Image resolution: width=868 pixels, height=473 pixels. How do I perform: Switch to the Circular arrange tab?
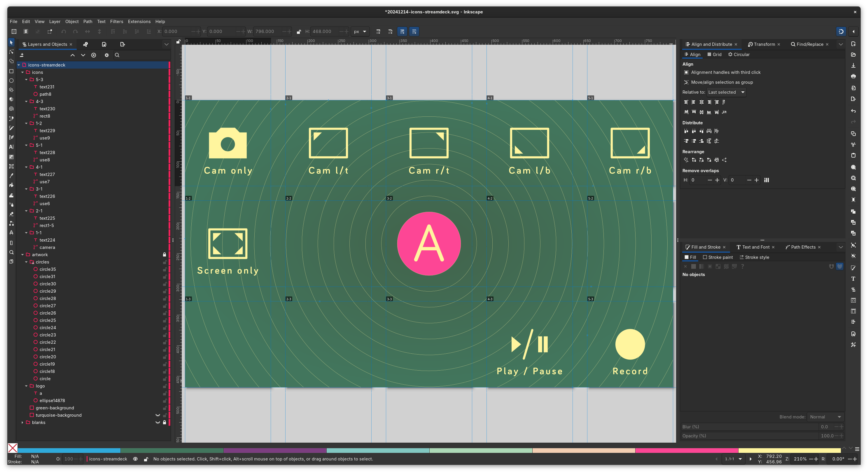[739, 54]
